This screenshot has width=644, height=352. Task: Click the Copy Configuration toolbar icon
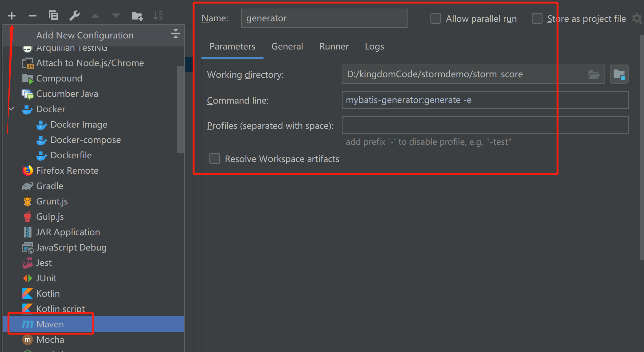[x=53, y=15]
